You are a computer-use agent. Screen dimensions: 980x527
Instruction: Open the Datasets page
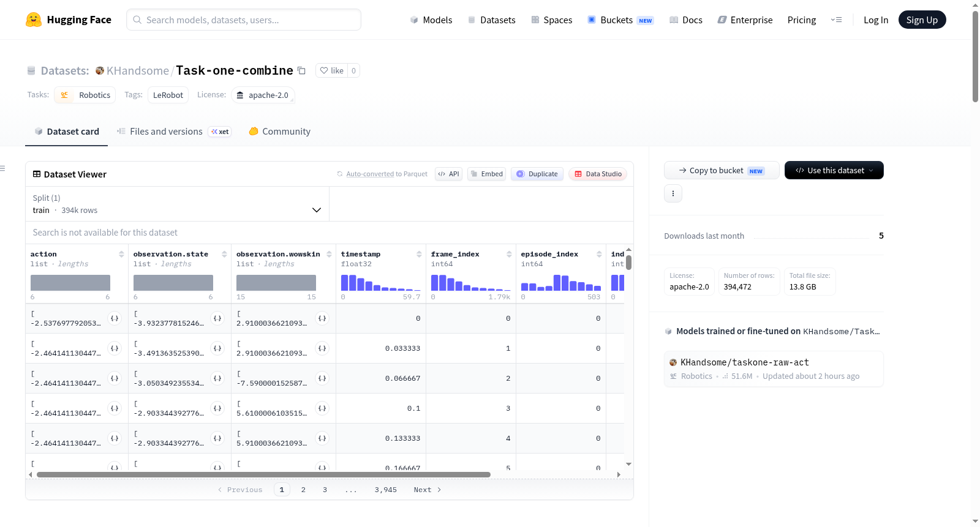(492, 20)
